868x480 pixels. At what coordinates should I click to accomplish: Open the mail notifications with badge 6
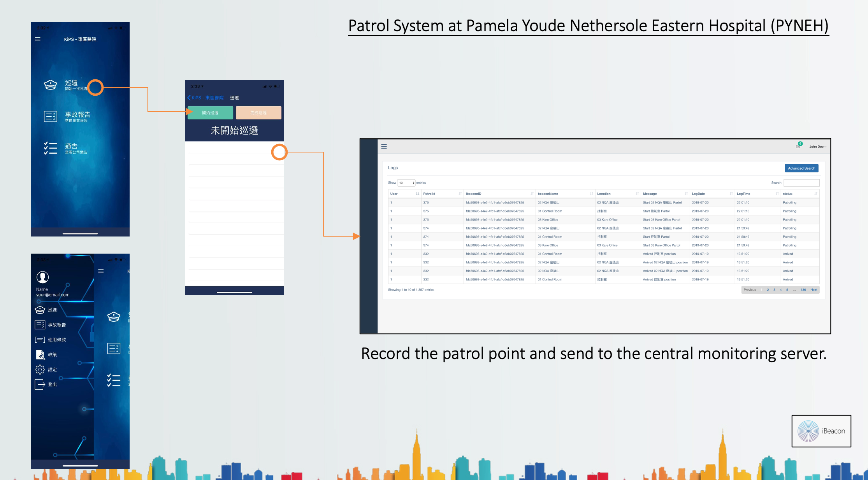(x=798, y=146)
